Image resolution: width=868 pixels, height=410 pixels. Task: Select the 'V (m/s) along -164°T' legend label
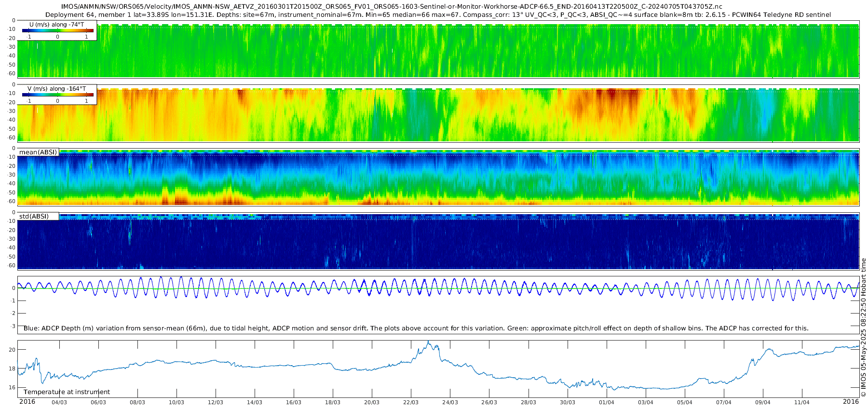point(57,88)
